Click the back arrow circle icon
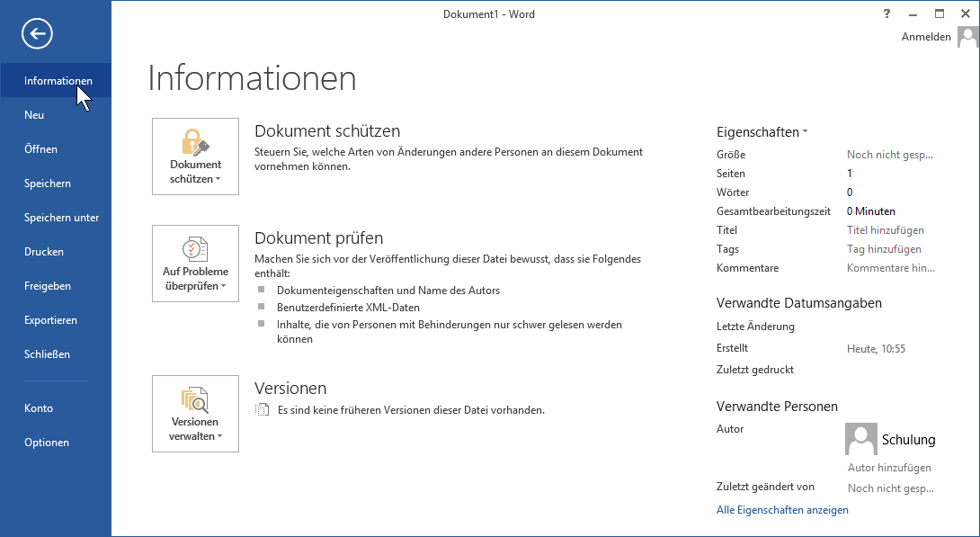This screenshot has width=980, height=537. 38,34
